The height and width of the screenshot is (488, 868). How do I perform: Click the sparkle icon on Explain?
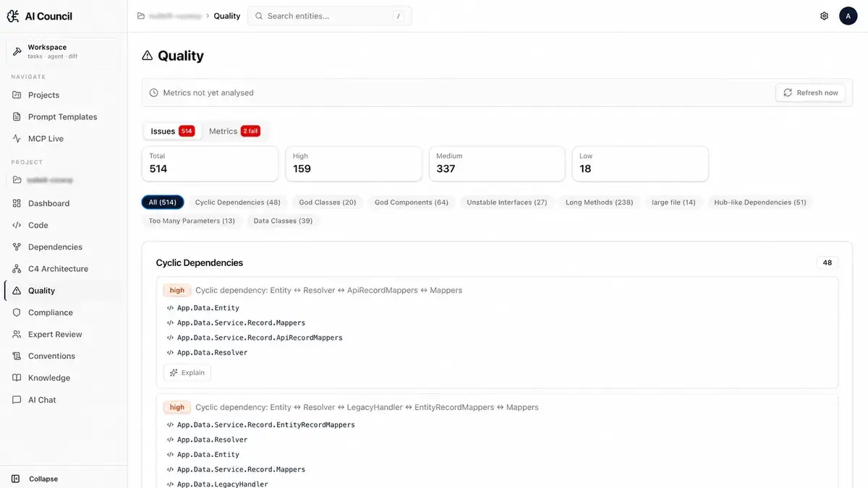pos(174,372)
